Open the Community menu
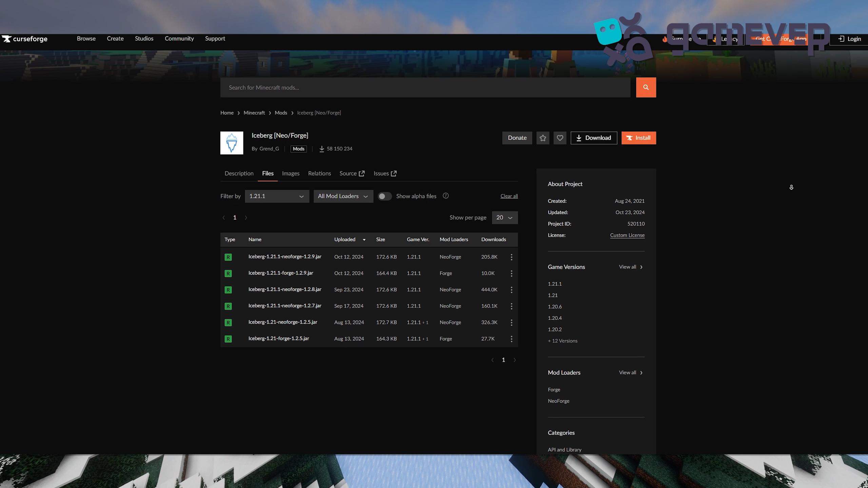868x488 pixels. pyautogui.click(x=179, y=38)
